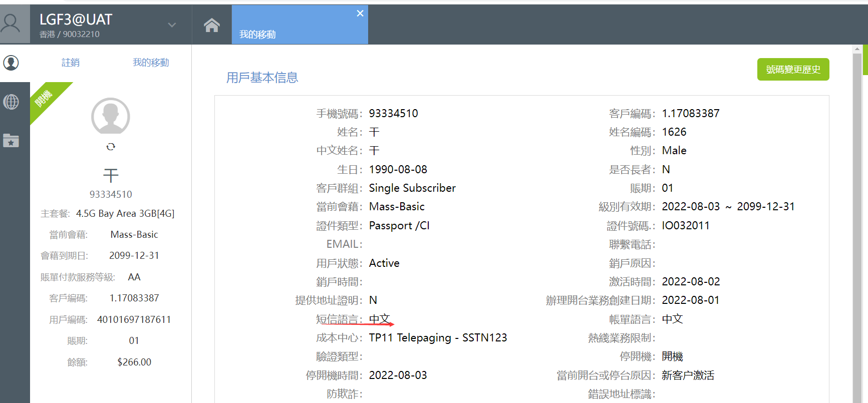868x403 pixels.
Task: Click reason value 新客户激活
Action: (x=688, y=375)
